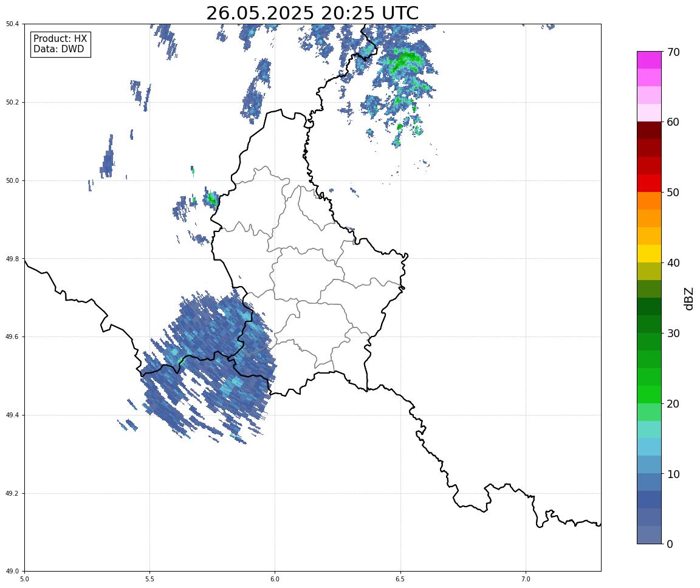Click the 7.0 longitude axis label
Image resolution: width=700 pixels, height=588 pixels.
tap(526, 579)
